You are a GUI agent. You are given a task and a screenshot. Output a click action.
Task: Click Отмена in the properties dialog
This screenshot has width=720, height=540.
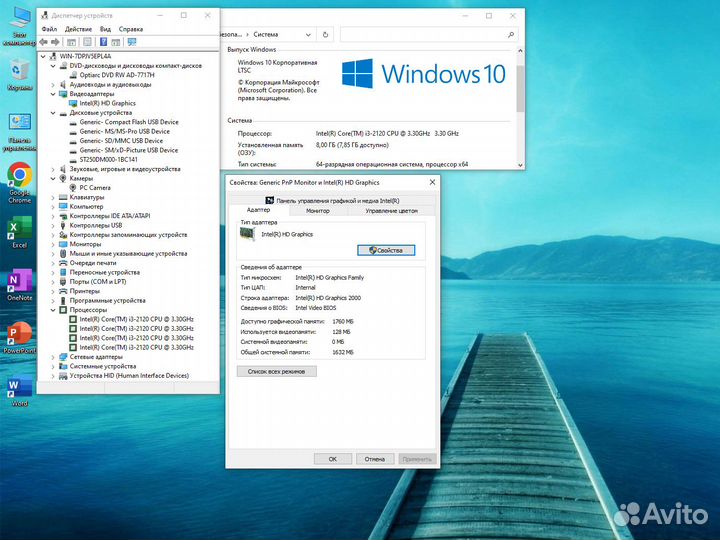click(x=375, y=459)
